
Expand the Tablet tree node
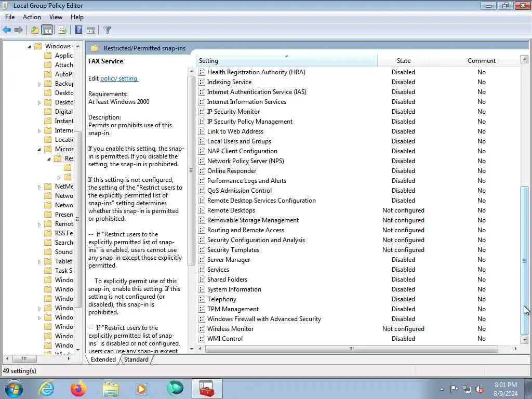(x=39, y=262)
